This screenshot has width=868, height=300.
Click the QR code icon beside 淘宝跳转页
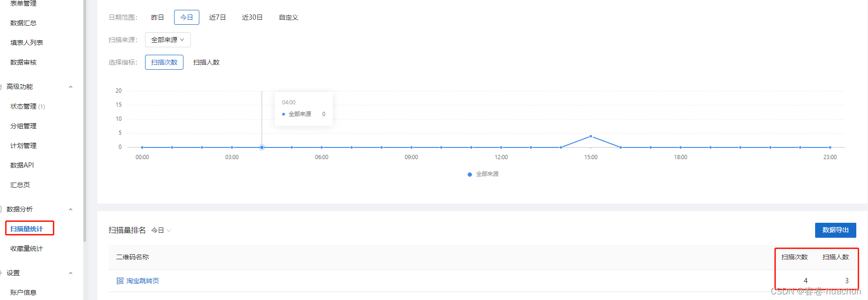(x=120, y=281)
